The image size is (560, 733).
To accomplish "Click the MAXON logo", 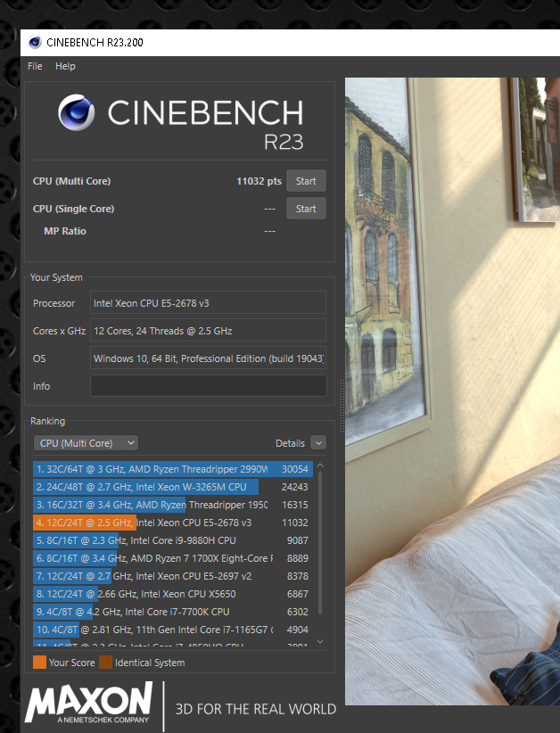I will point(89,703).
